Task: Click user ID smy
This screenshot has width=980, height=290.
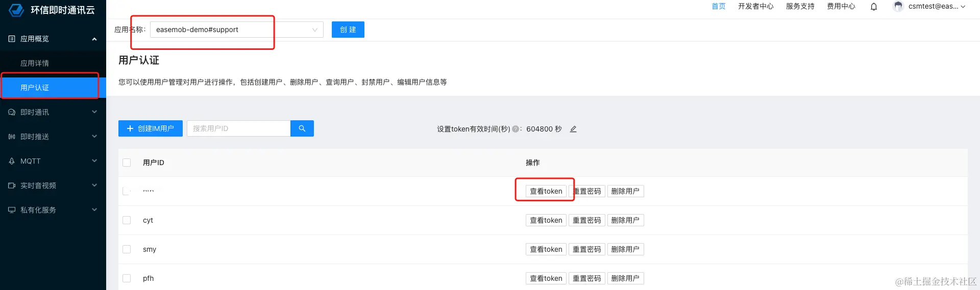Action: 150,249
